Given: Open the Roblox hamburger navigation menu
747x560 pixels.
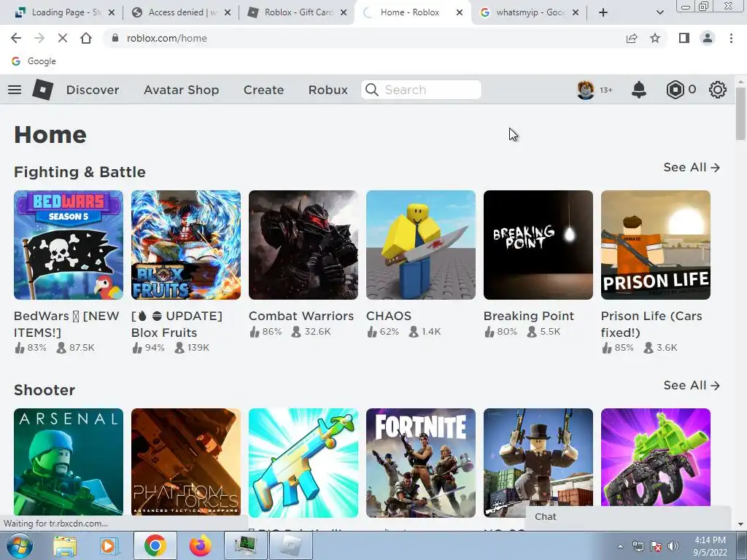Looking at the screenshot, I should point(15,90).
